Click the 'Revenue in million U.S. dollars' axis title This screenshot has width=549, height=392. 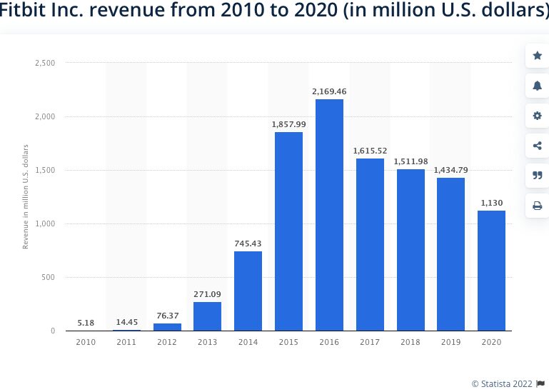pos(25,197)
